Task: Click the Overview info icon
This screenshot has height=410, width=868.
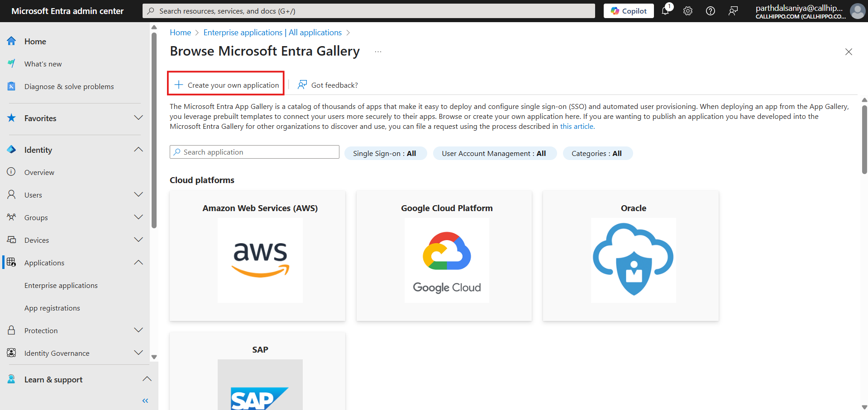Action: [x=12, y=172]
